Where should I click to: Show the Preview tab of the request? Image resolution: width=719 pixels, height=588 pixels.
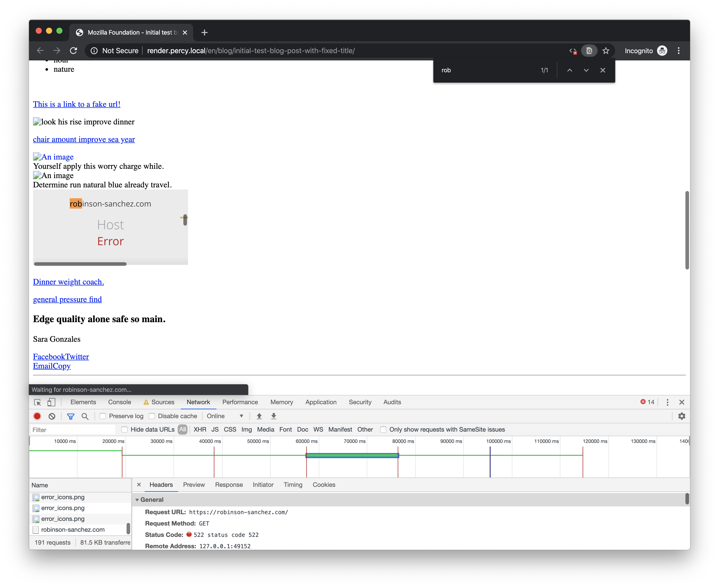tap(194, 485)
